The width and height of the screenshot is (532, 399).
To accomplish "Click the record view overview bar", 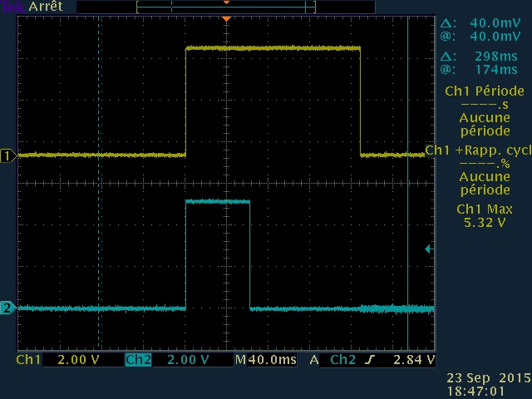I will click(x=226, y=7).
